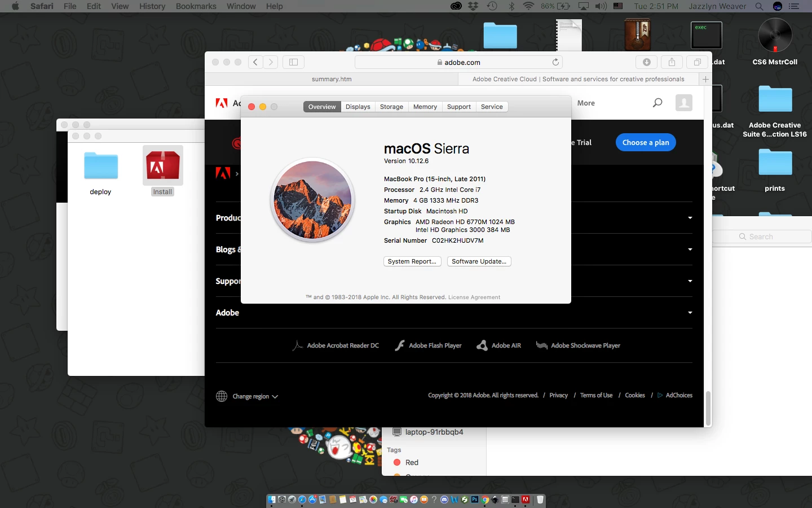Open the History menu
This screenshot has width=812, height=508.
tap(152, 6)
